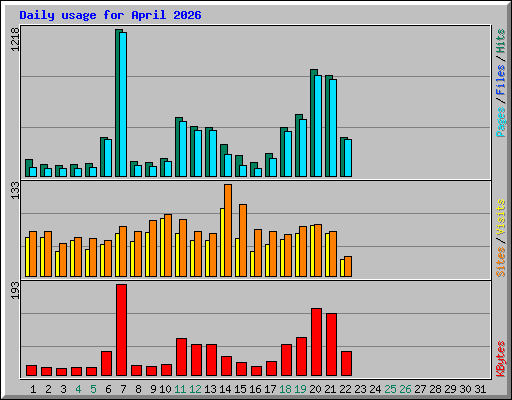Click the 133 axis value of the middle chart

pyautogui.click(x=15, y=191)
